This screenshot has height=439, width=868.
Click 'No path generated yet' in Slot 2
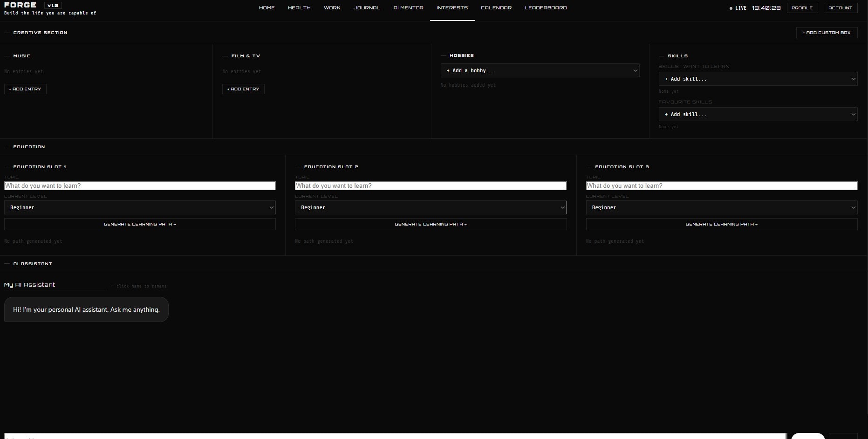[324, 241]
